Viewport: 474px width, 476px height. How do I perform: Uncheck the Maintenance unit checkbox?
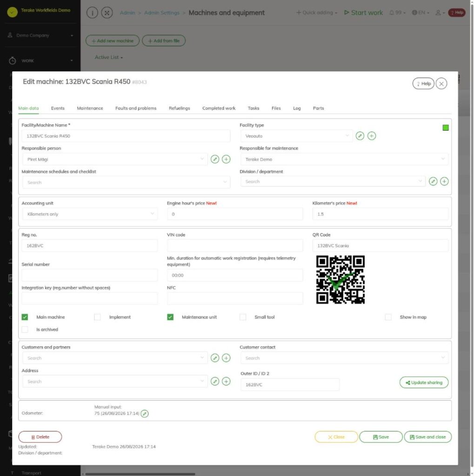(x=170, y=317)
